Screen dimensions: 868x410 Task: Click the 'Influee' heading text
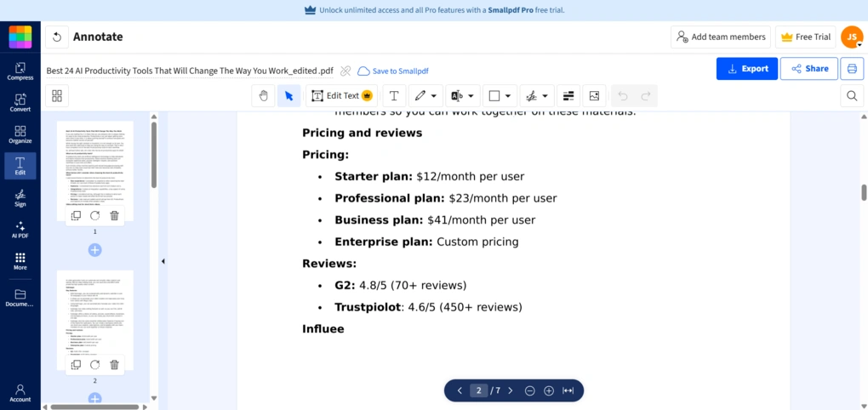click(323, 329)
